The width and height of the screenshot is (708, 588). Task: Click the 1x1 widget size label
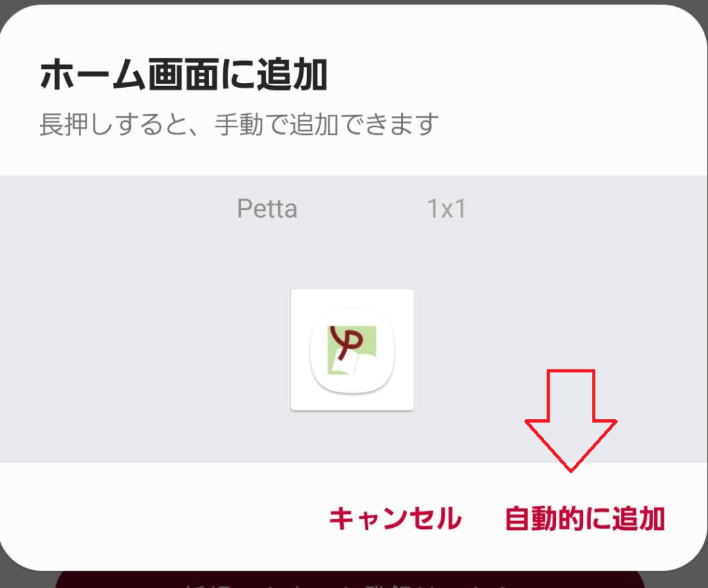coord(446,209)
